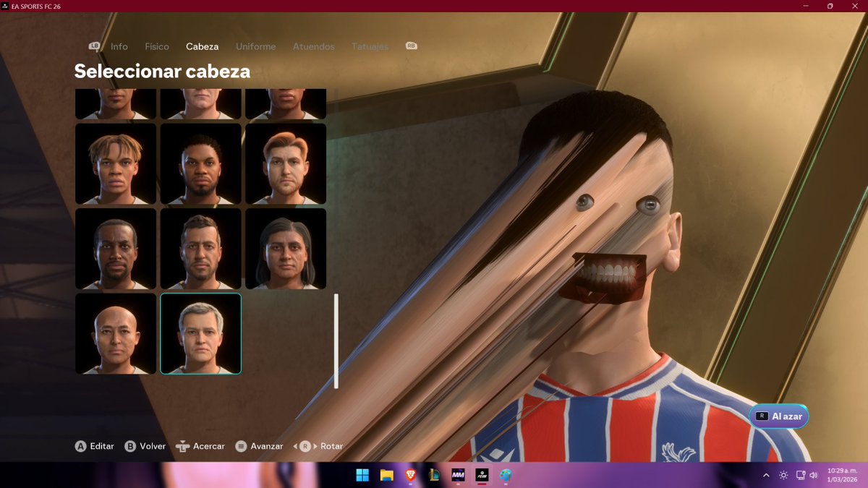Pick the ginger-haired bearded head

(x=286, y=164)
